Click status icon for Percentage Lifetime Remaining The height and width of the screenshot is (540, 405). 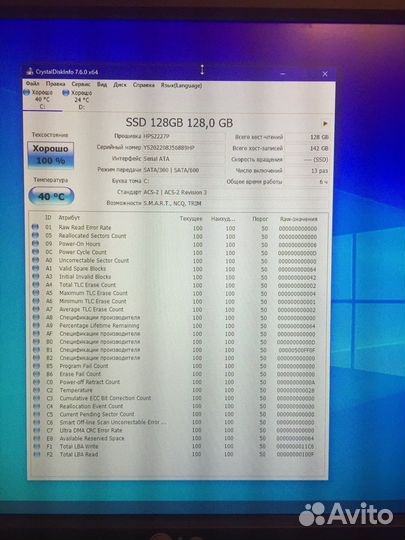[x=36, y=325]
